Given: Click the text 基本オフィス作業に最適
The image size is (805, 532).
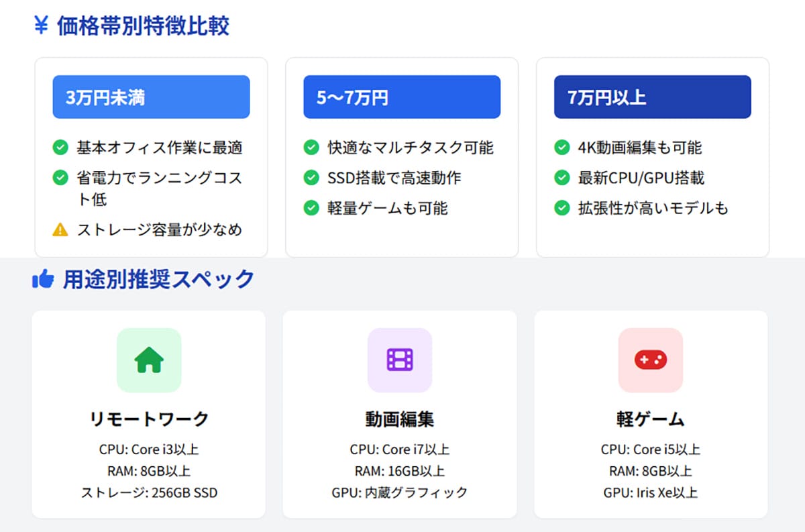Looking at the screenshot, I should pos(160,148).
